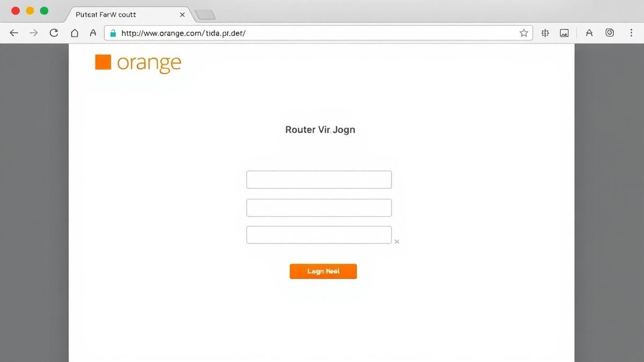Click the A icon left of address bar
644x362 pixels.
tap(93, 33)
